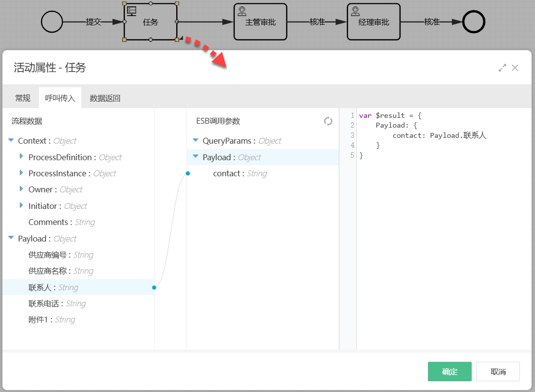
Task: Select the end event circle
Action: tap(474, 22)
